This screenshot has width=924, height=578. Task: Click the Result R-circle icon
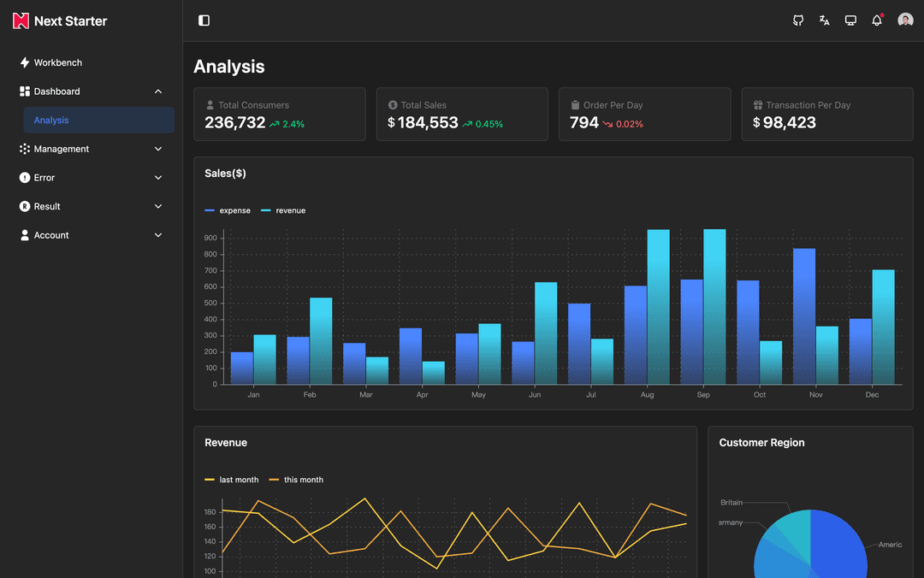tap(25, 206)
